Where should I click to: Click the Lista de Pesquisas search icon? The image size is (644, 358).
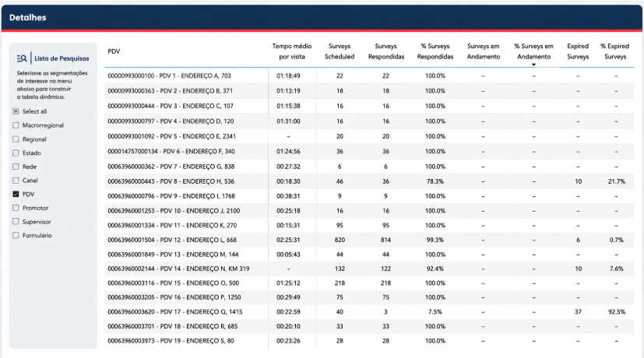[x=22, y=58]
